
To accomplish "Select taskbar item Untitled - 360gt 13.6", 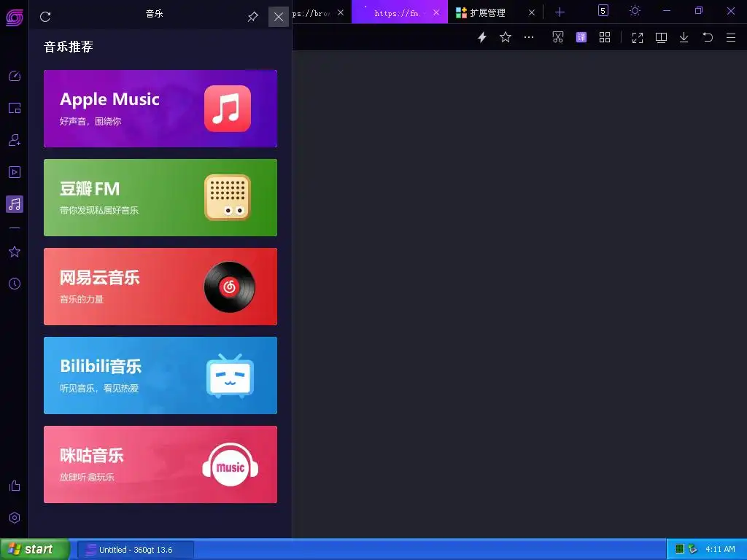I will click(136, 550).
